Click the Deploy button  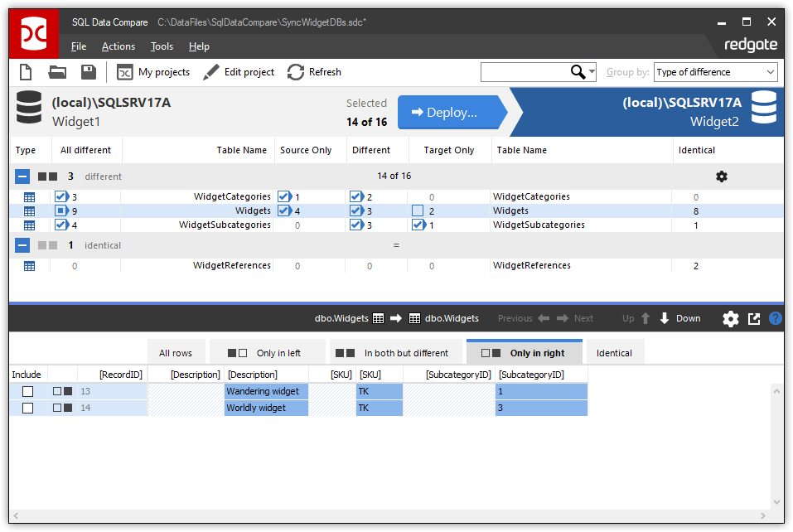tap(450, 112)
